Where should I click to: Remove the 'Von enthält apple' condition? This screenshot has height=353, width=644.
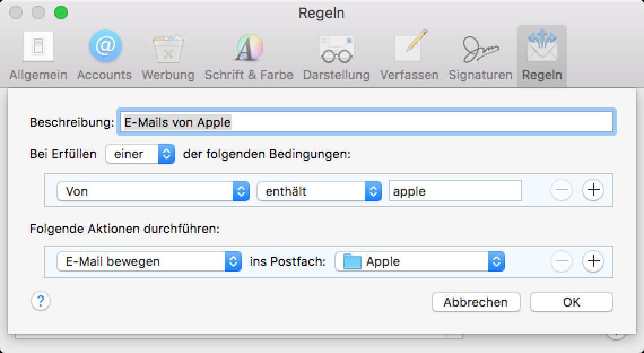pyautogui.click(x=562, y=191)
